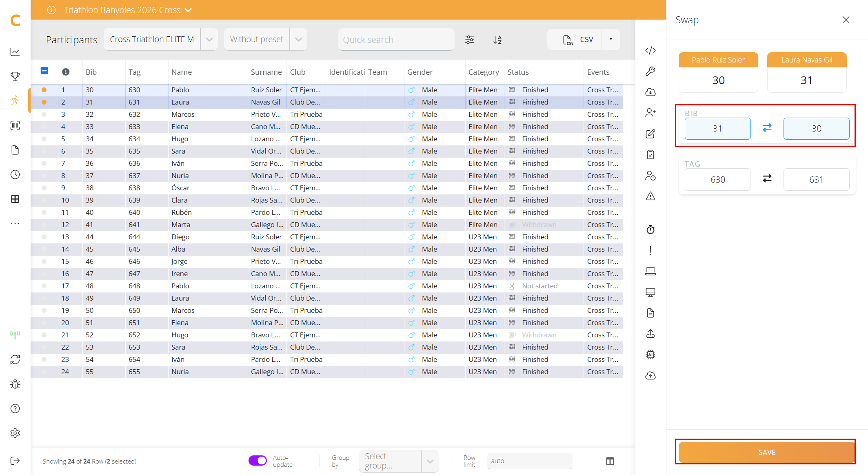The width and height of the screenshot is (868, 475).
Task: Select row 3 Marcos Prieto indicator
Action: (44, 114)
